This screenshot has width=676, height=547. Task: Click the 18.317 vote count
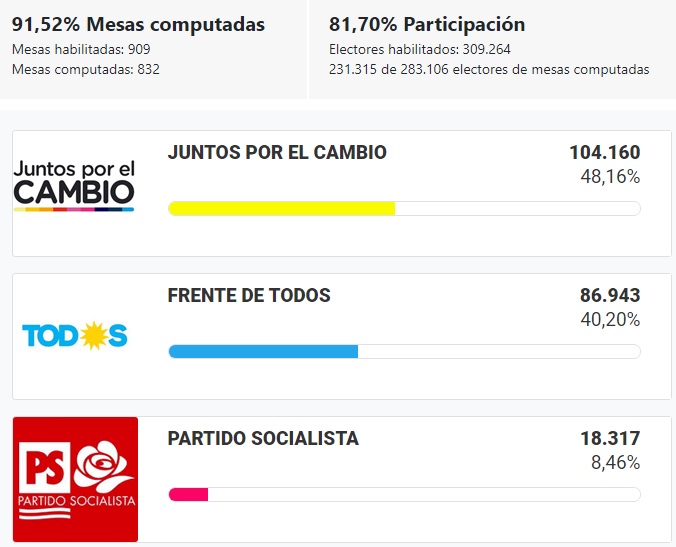(610, 439)
